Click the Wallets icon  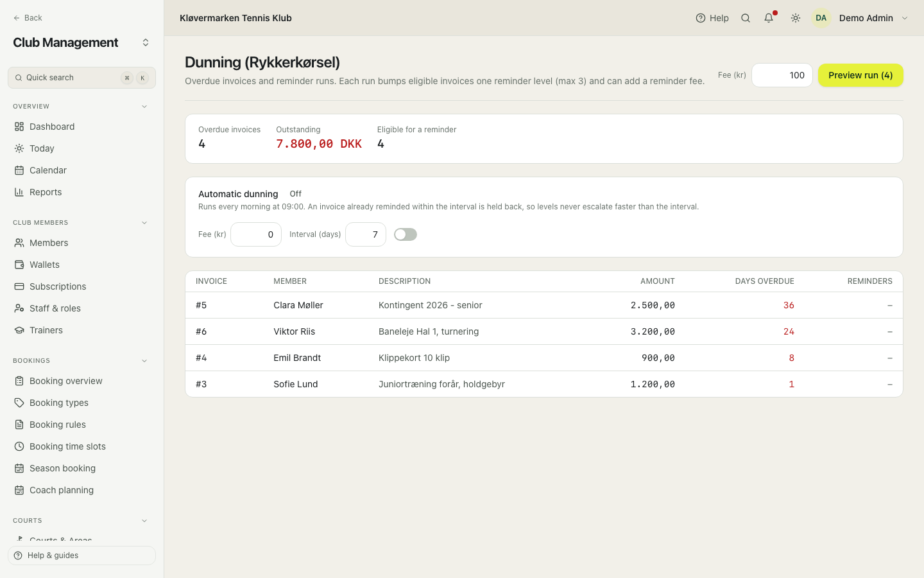pyautogui.click(x=19, y=265)
